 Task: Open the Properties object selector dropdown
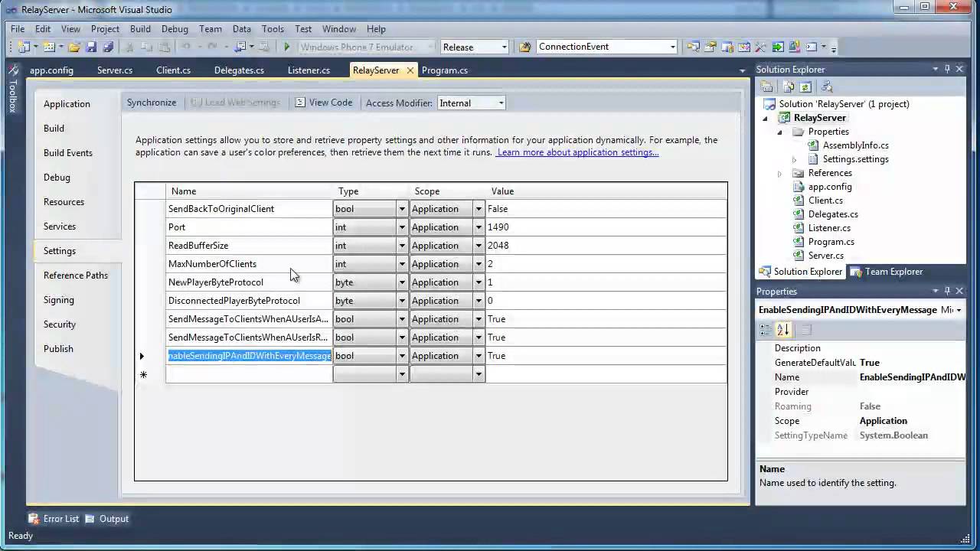(959, 310)
